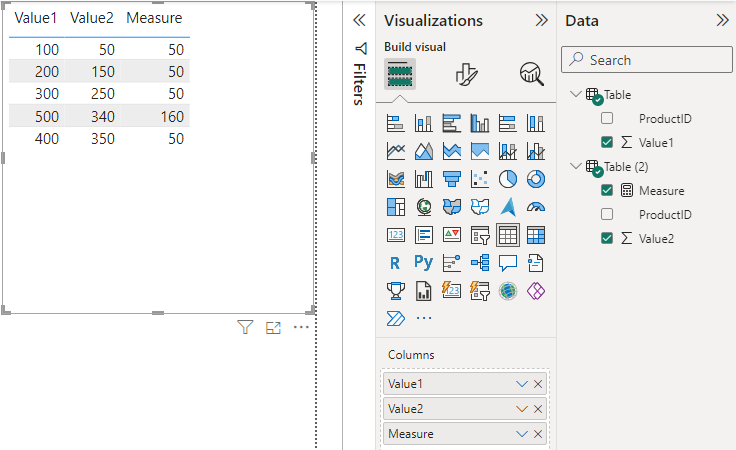
Task: Add a treemap visual
Action: (396, 206)
